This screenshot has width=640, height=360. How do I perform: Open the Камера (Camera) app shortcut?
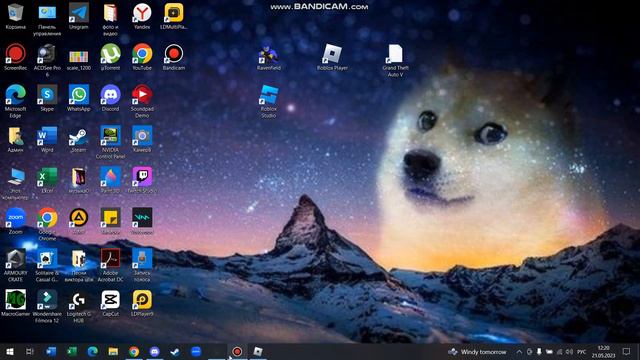[142, 140]
